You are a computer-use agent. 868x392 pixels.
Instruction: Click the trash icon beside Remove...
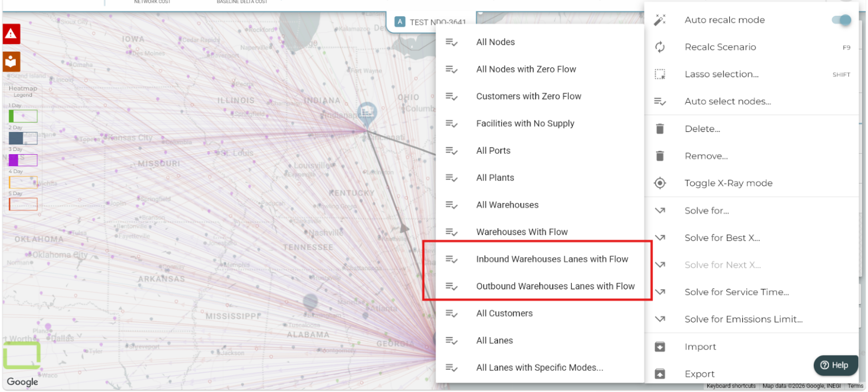pyautogui.click(x=660, y=156)
